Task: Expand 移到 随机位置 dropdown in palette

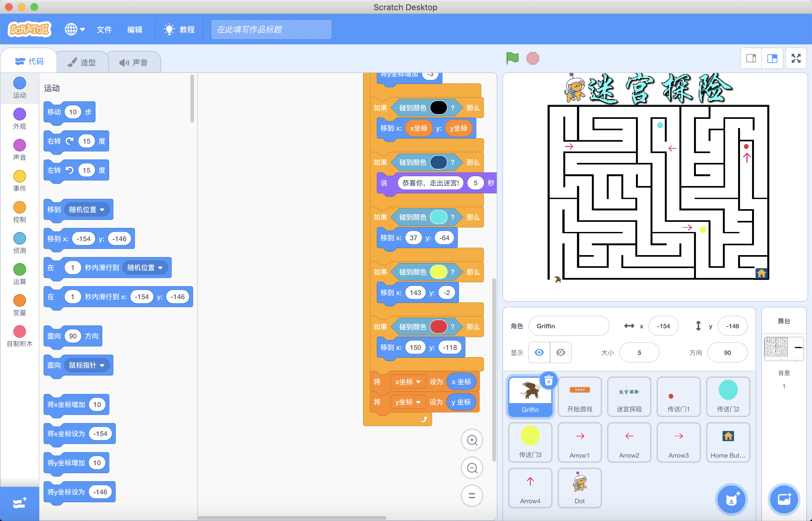Action: (x=87, y=209)
